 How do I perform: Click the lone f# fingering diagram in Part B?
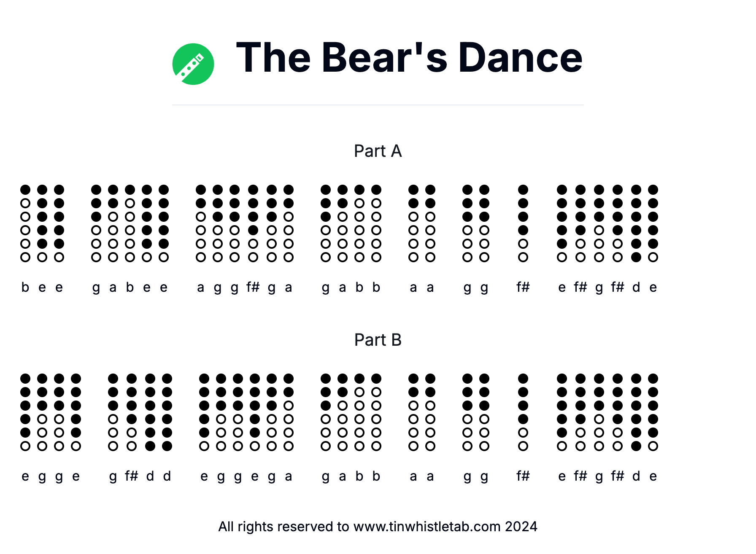[x=523, y=412]
